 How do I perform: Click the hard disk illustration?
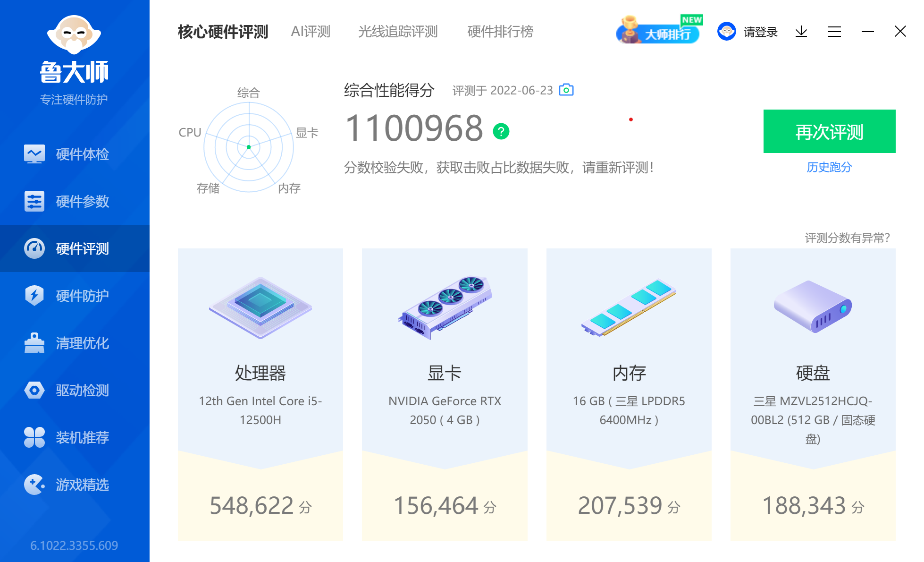pos(813,307)
